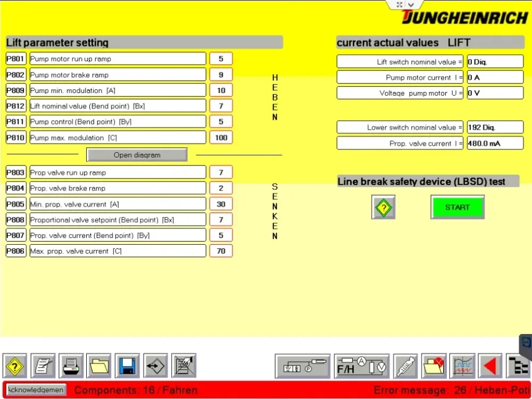Open the component hierarchy tree icon
Screen dimensions: 532x399
tap(519, 365)
